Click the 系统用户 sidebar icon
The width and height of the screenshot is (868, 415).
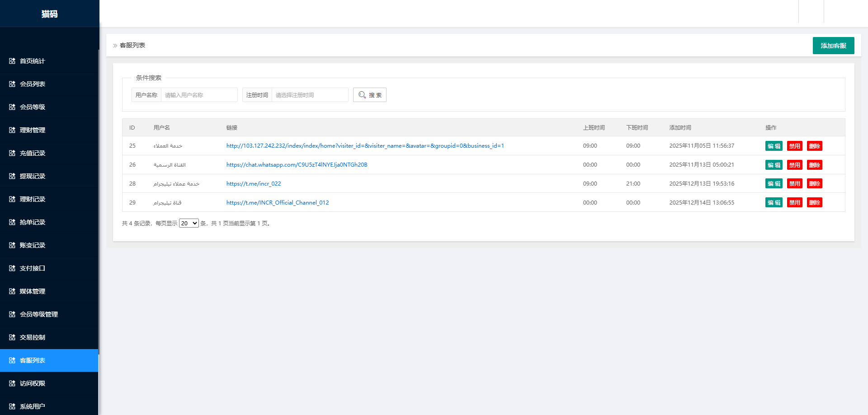(x=12, y=406)
